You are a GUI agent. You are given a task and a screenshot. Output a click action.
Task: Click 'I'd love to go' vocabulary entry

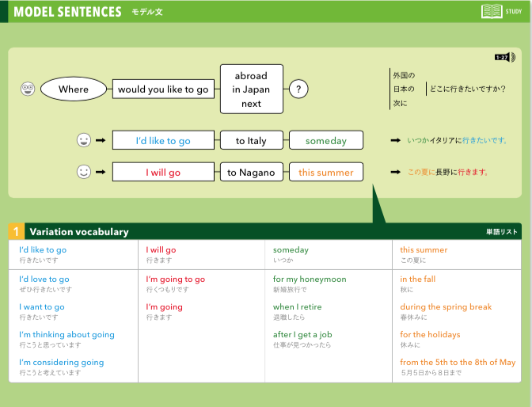[x=44, y=280]
